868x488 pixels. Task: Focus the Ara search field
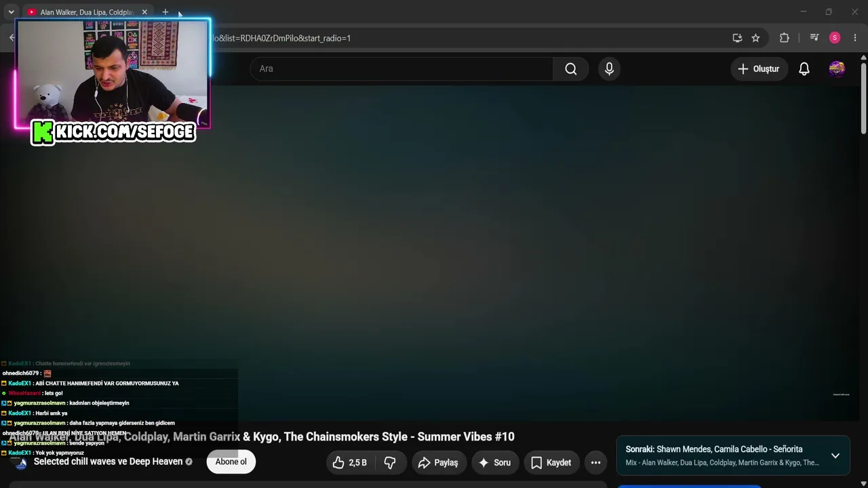[x=401, y=68]
